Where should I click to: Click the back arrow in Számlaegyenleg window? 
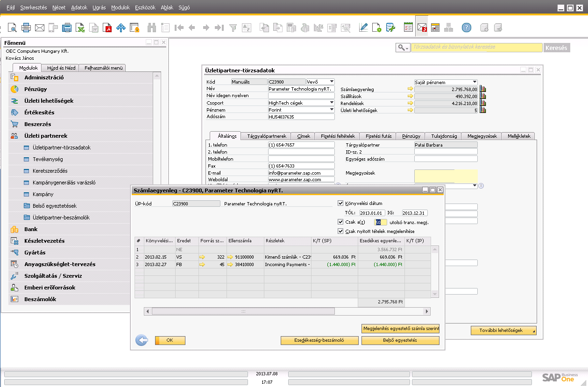(x=142, y=340)
